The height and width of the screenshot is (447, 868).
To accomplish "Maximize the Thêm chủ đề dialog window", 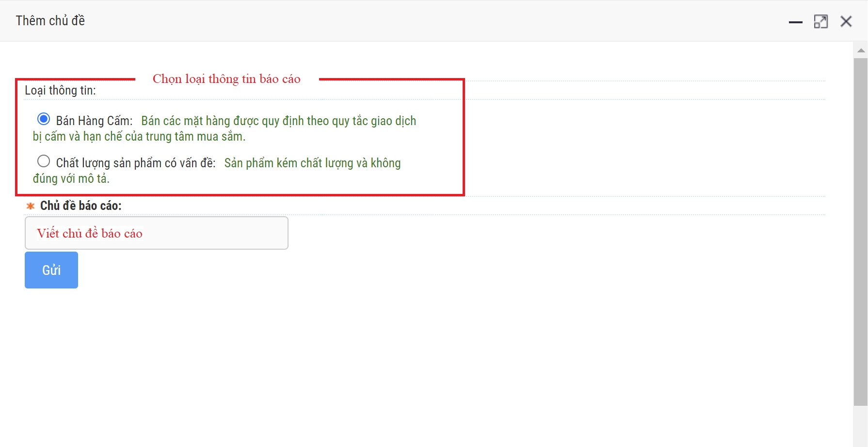I will click(x=820, y=22).
